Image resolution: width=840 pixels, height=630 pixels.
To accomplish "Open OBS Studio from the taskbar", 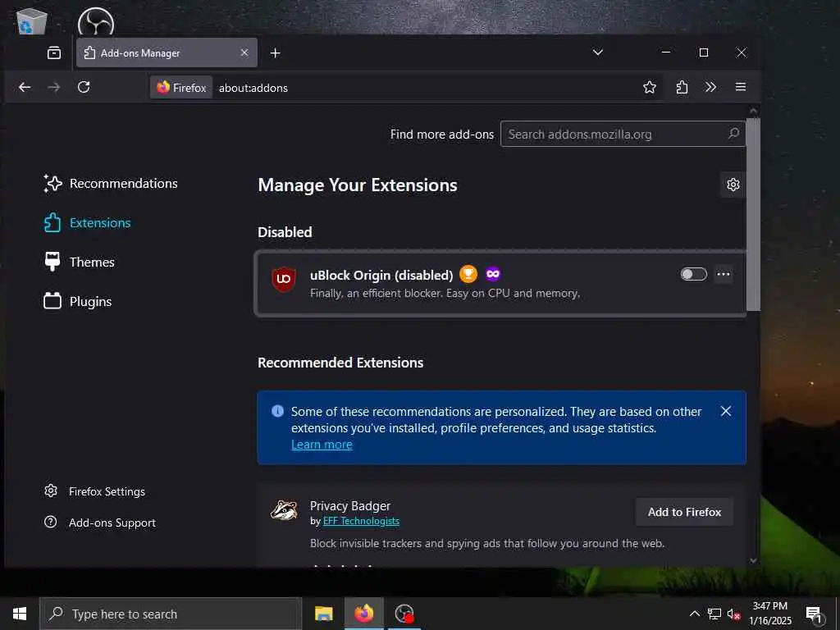I will [x=404, y=614].
